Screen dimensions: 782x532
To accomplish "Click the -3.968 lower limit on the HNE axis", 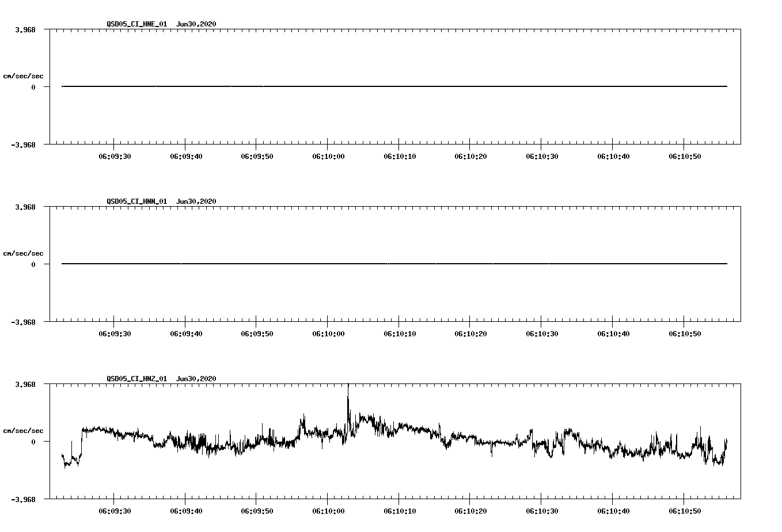I will click(x=24, y=145).
